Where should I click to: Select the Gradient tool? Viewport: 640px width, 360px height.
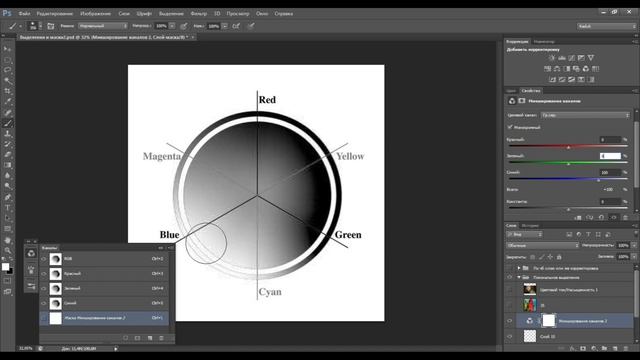click(7, 165)
